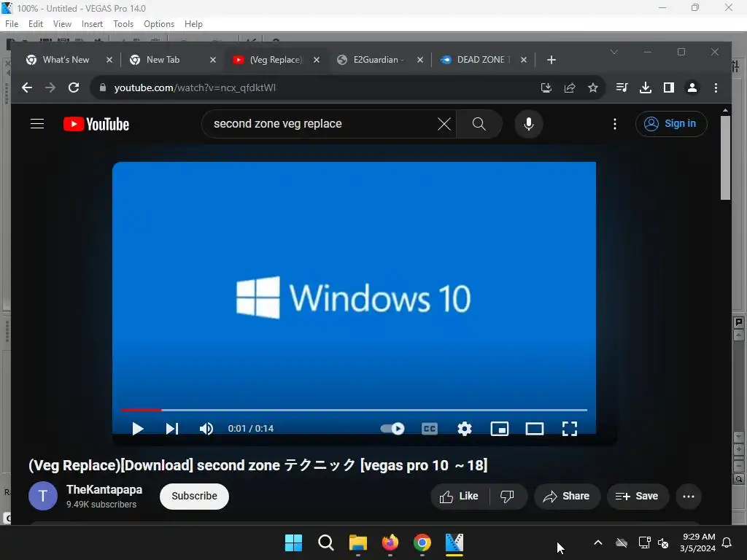747x560 pixels.
Task: Share the video
Action: pos(567,496)
